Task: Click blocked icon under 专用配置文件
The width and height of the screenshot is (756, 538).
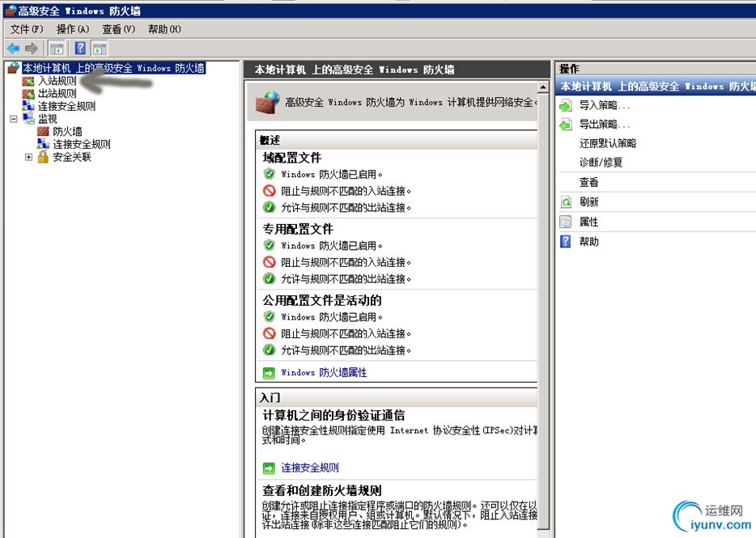Action: point(269,262)
